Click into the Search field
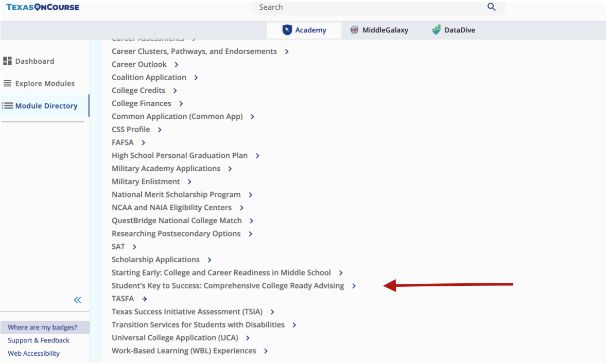The width and height of the screenshot is (608, 364). click(378, 7)
